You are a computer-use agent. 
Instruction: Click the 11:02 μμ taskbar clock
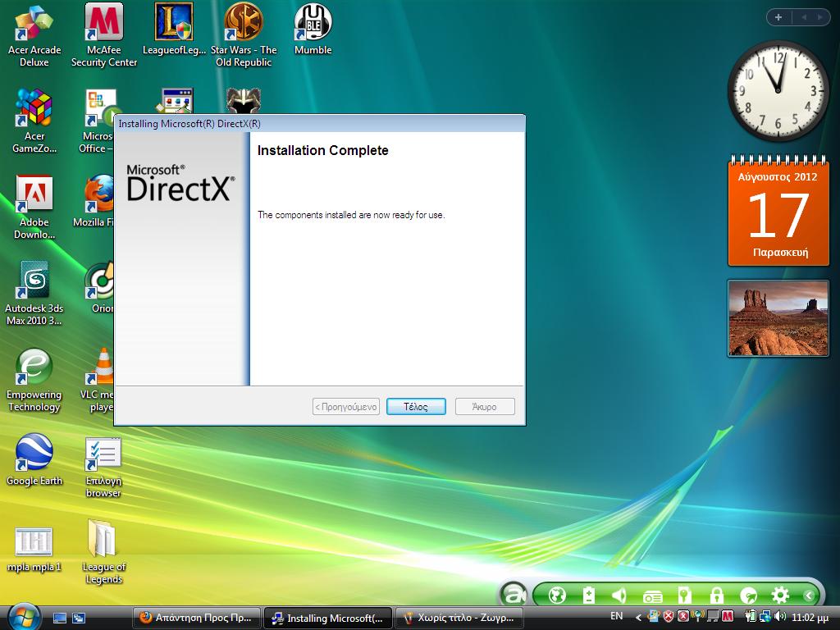[x=810, y=617]
